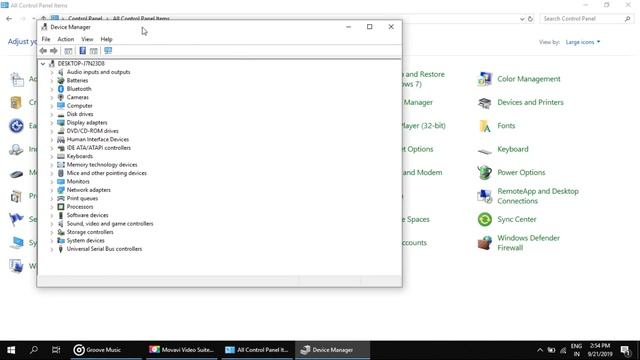Click the Windows Defender Firewall icon

click(x=484, y=243)
